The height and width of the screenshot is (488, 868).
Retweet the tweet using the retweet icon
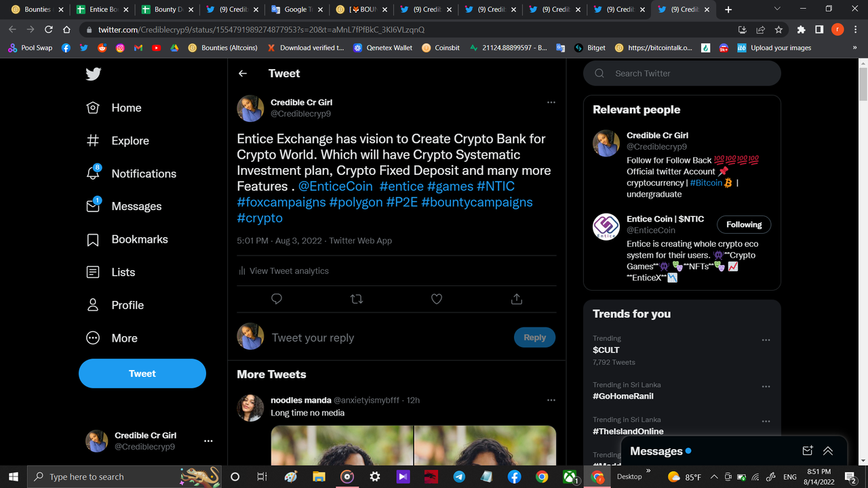(356, 298)
